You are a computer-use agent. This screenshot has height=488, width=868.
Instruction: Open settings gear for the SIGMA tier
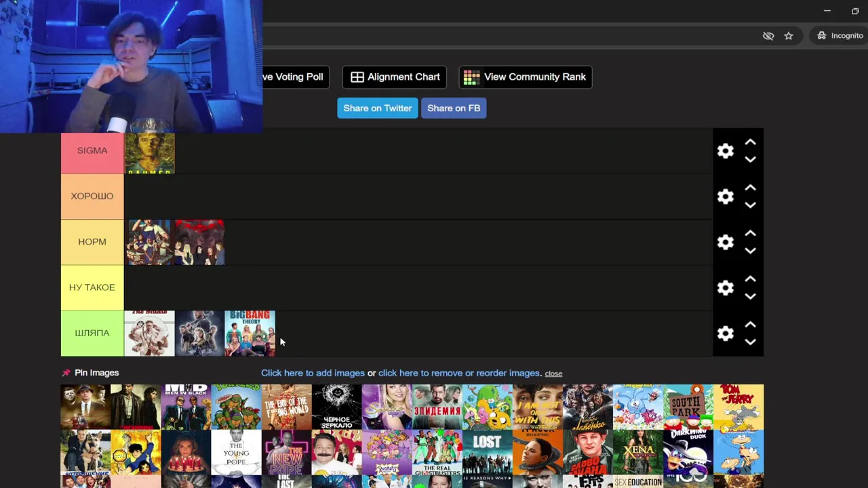[726, 150]
